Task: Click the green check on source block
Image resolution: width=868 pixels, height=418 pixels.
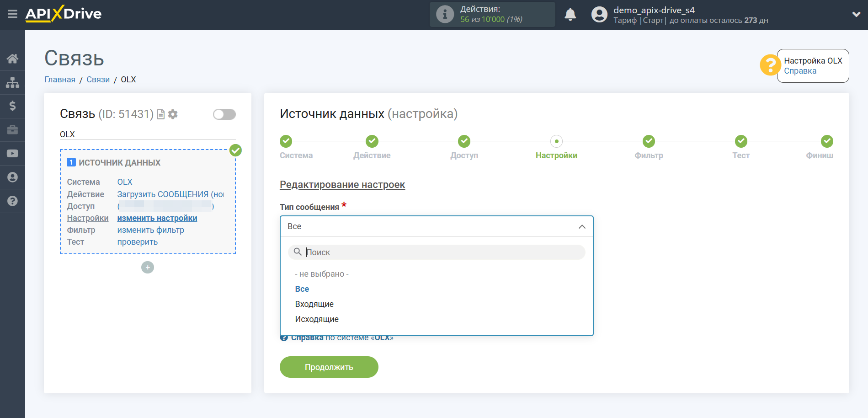Action: [235, 150]
